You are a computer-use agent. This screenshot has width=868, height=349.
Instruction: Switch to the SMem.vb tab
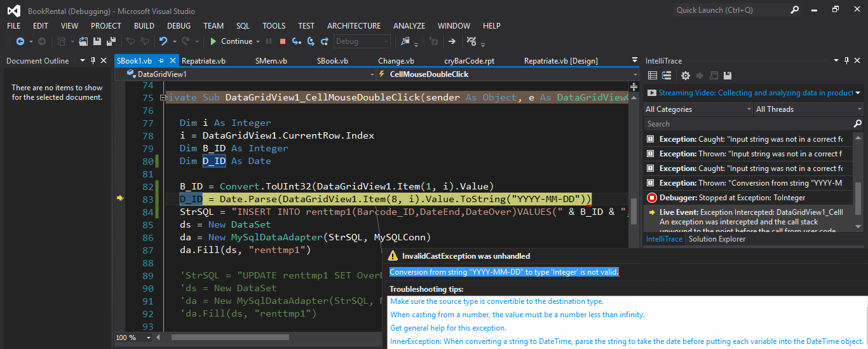point(271,61)
